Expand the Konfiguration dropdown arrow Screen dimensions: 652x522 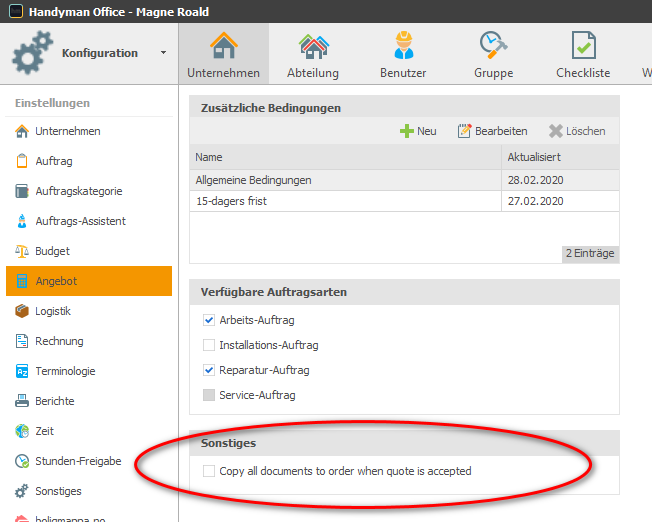tap(163, 53)
